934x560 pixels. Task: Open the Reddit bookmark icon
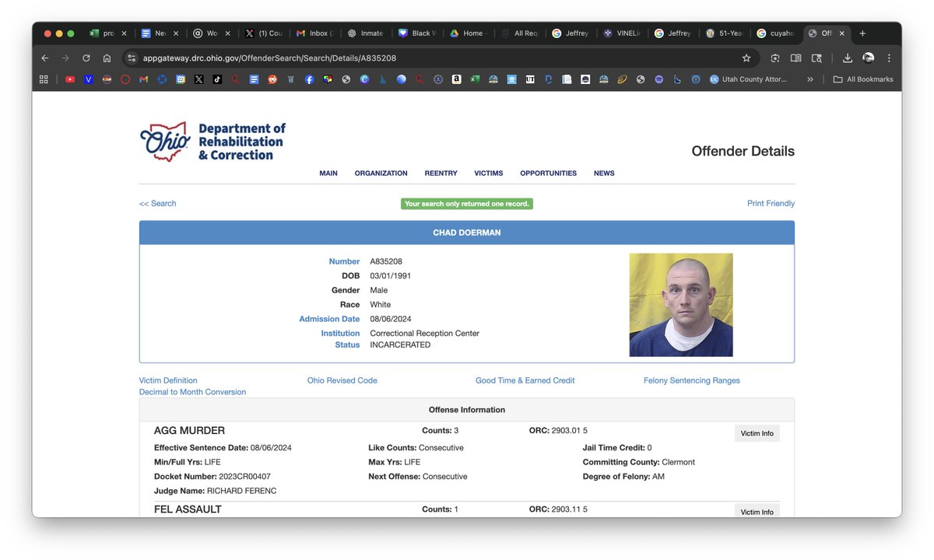tap(272, 79)
